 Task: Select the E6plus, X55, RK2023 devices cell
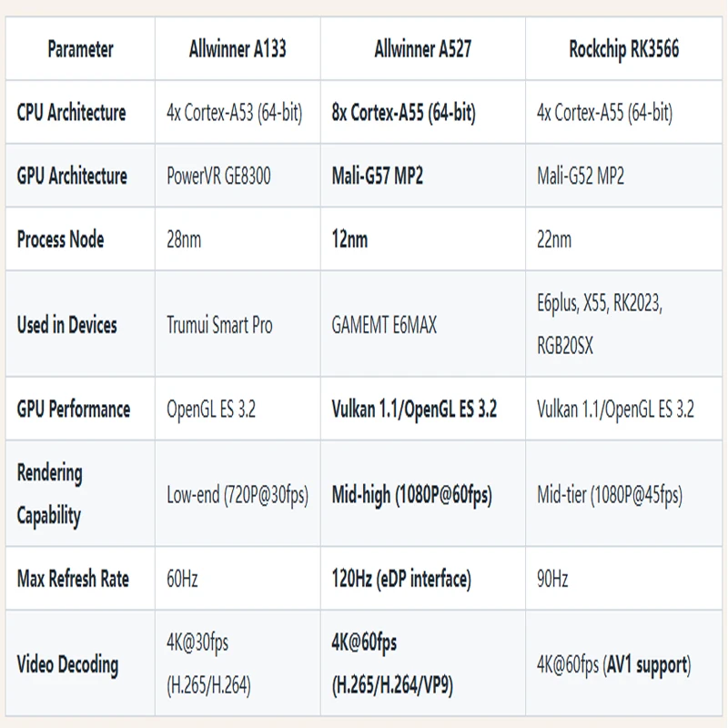624,325
